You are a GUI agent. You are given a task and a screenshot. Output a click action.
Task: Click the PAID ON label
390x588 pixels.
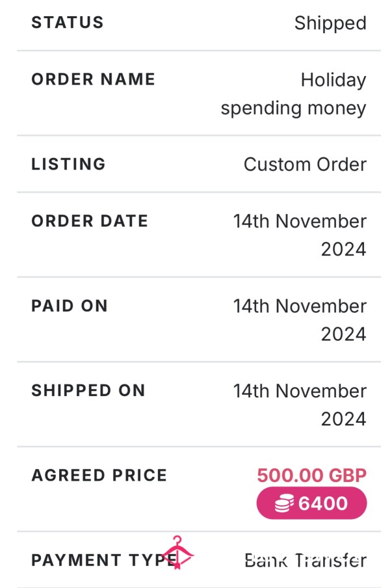pos(70,306)
